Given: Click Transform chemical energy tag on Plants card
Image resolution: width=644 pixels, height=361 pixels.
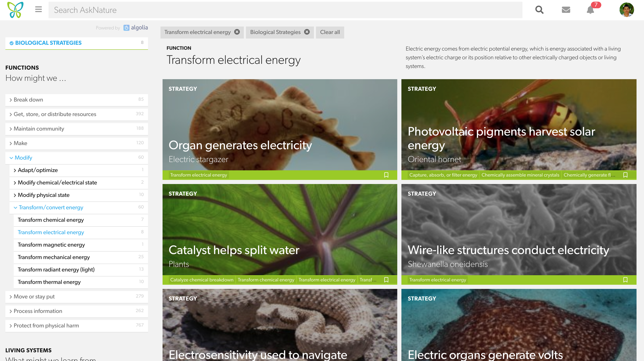Looking at the screenshot, I should (266, 280).
